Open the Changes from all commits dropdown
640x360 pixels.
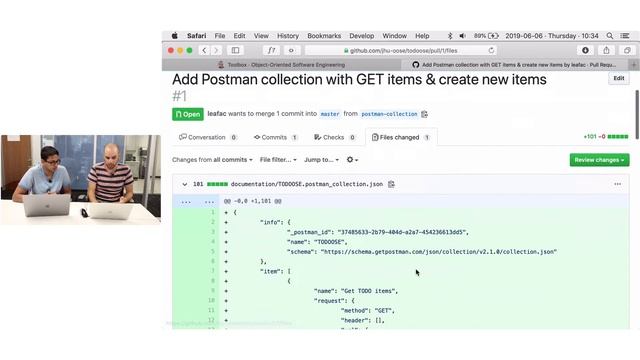(212, 160)
